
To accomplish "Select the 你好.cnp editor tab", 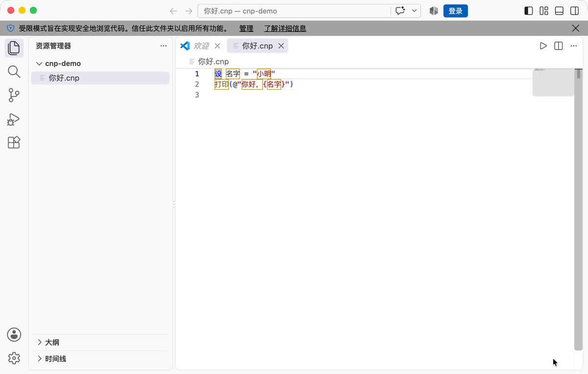I will click(257, 46).
